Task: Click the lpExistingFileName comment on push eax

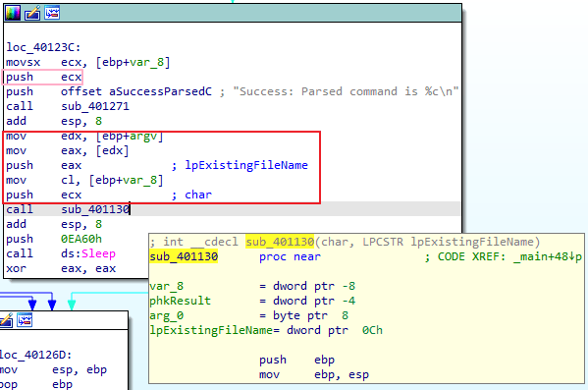Action: (246, 165)
